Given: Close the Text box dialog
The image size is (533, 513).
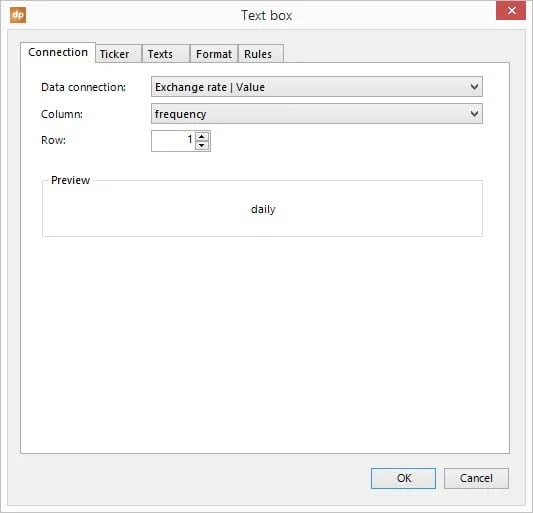Looking at the screenshot, I should click(511, 11).
